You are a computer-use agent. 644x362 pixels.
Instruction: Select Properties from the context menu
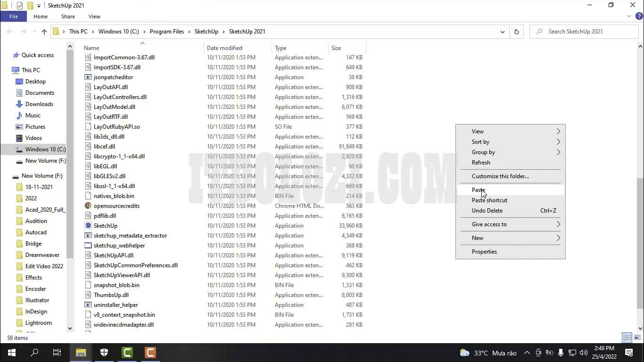(484, 251)
